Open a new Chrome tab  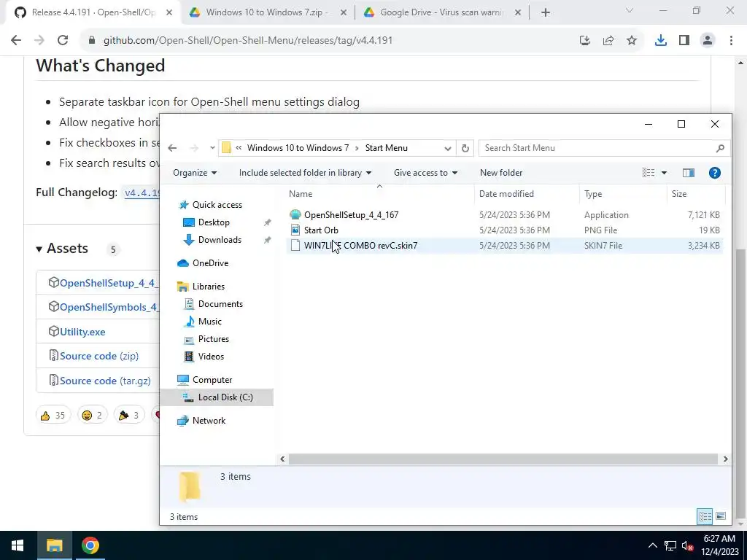click(x=546, y=13)
